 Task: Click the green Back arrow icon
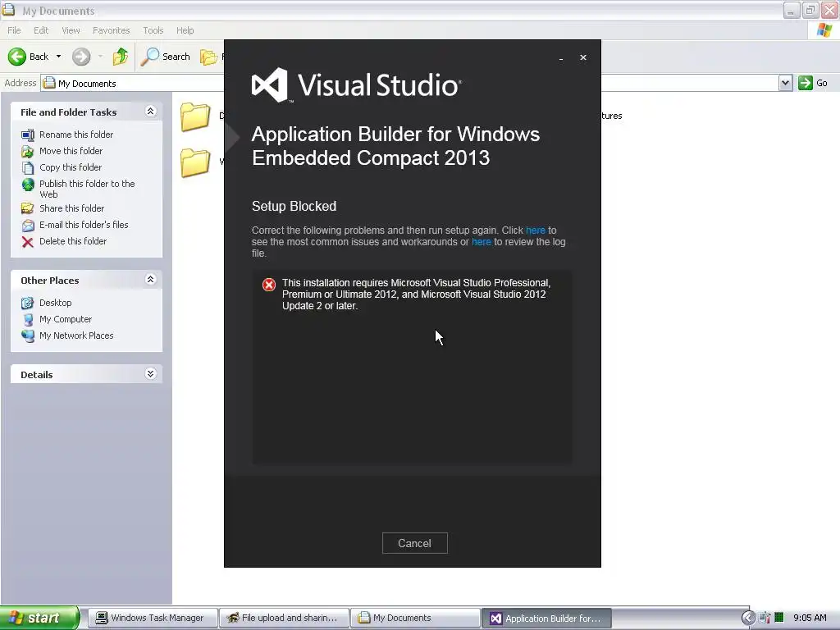tap(17, 57)
